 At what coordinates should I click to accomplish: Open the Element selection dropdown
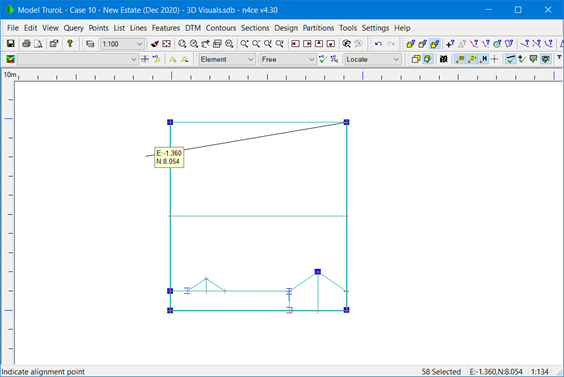[227, 59]
